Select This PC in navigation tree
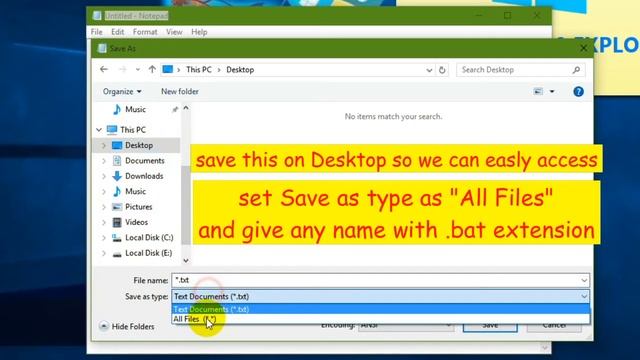The image size is (640, 360). point(133,130)
